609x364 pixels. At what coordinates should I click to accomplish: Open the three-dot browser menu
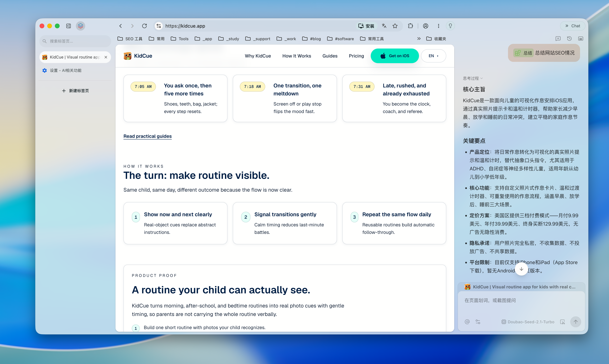click(439, 26)
